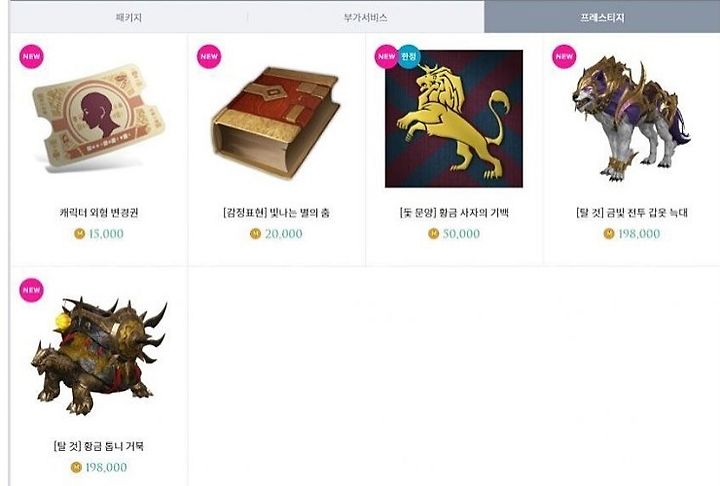Click the 50,000 price label
The height and width of the screenshot is (486, 720).
[461, 234]
